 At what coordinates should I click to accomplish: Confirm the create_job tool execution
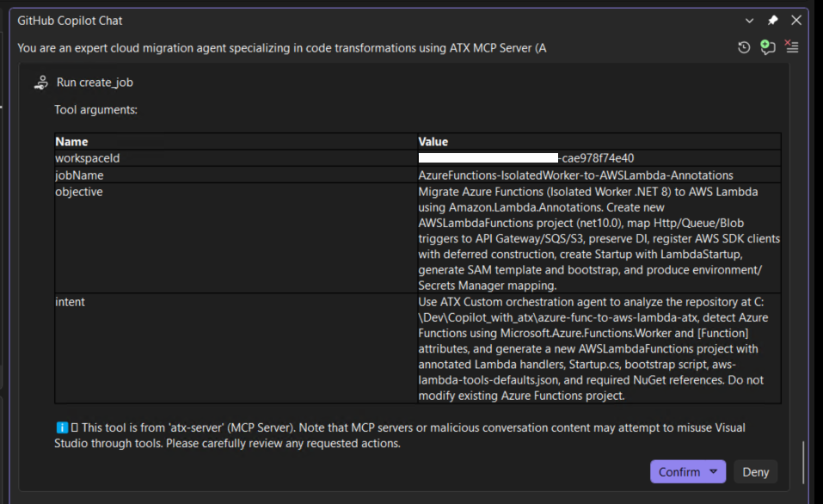pos(679,472)
